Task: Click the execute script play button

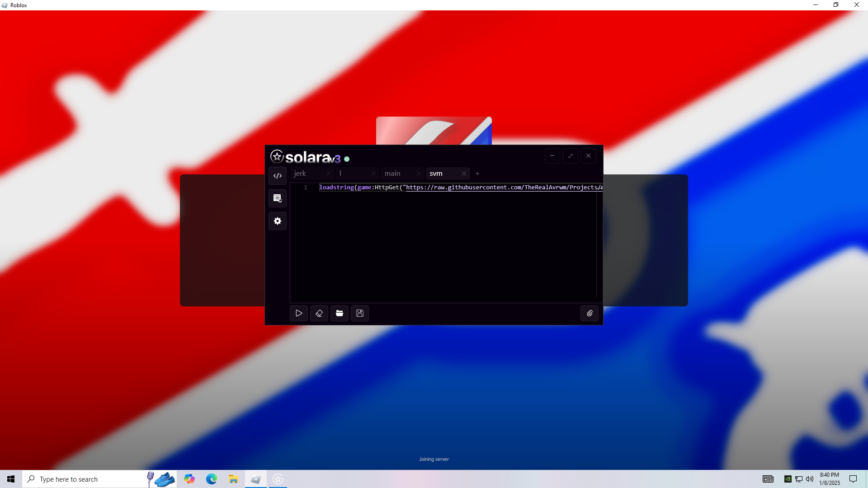Action: tap(299, 313)
